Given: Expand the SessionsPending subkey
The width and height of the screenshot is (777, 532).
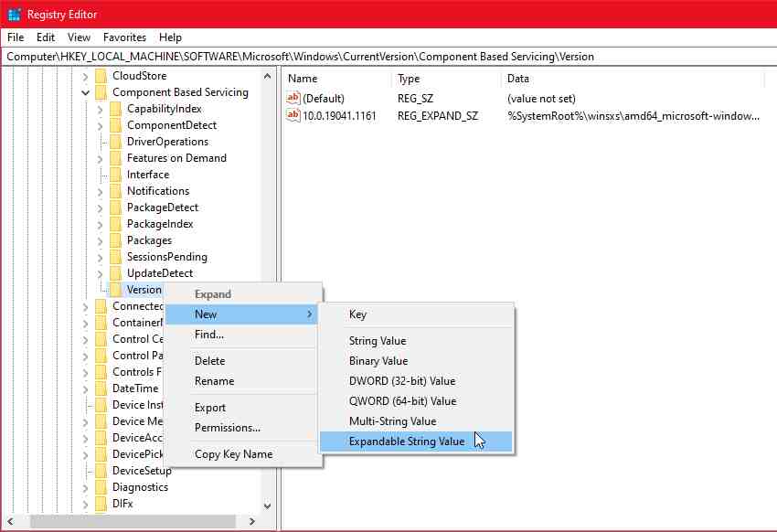Looking at the screenshot, I should click(x=100, y=258).
